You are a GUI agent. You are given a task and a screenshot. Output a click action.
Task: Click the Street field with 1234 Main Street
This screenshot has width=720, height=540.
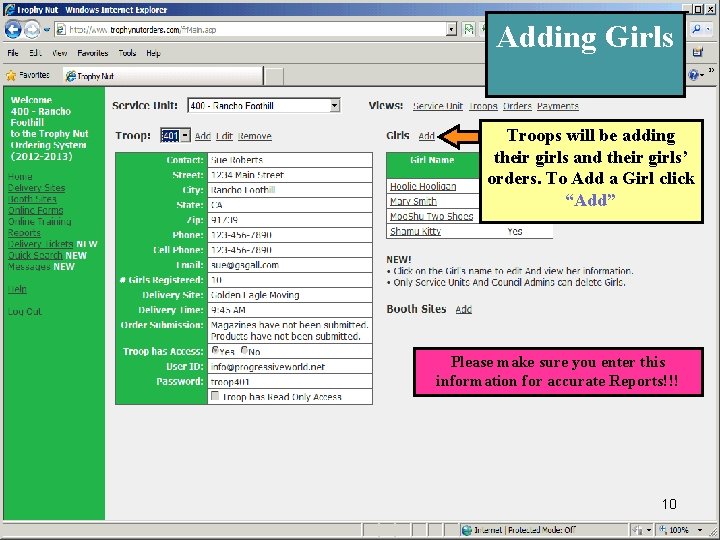(290, 175)
